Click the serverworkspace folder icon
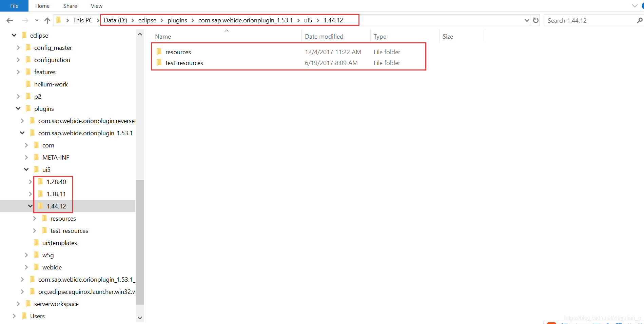The height and width of the screenshot is (324, 644). (28, 303)
